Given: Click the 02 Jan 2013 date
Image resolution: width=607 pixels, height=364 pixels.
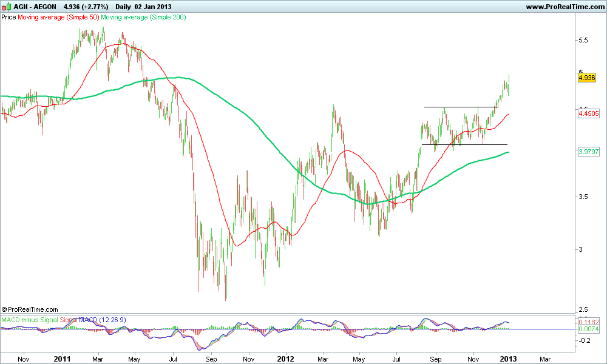Looking at the screenshot, I should point(153,7).
